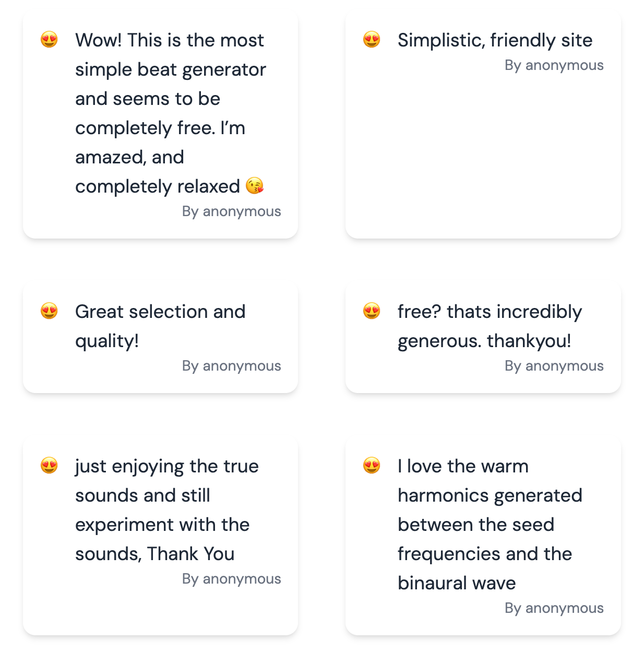The width and height of the screenshot is (644, 664).
Task: Select the 'Wow! This is the most' review text
Action: click(171, 113)
